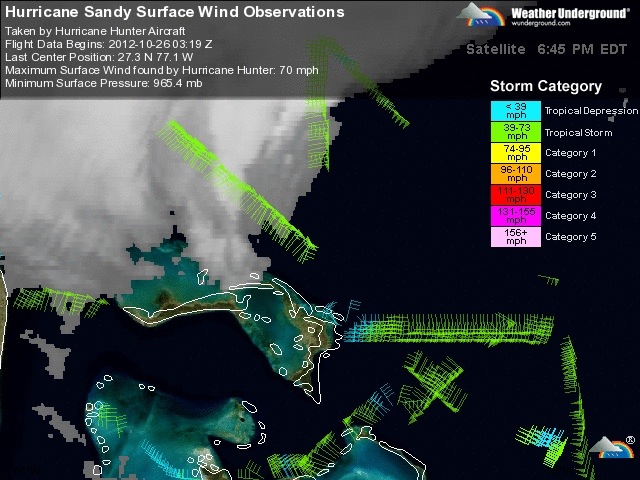Click the Category 3 legend label
The height and width of the screenshot is (480, 640).
pos(570,195)
